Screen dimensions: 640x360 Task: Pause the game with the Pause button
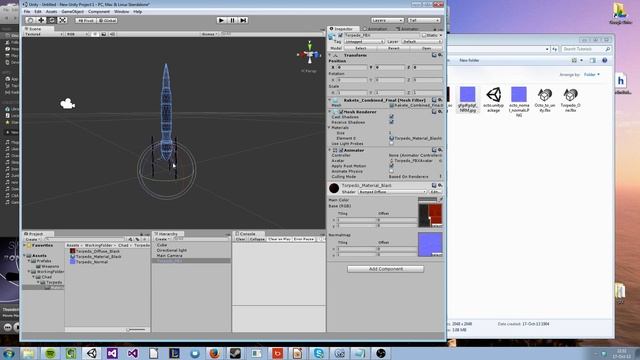tap(232, 20)
